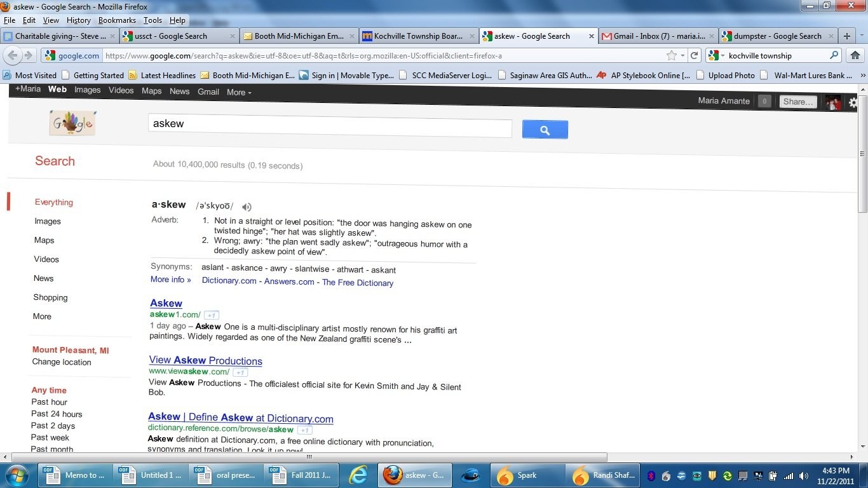Click the Change location link
The image size is (868, 488).
point(62,362)
